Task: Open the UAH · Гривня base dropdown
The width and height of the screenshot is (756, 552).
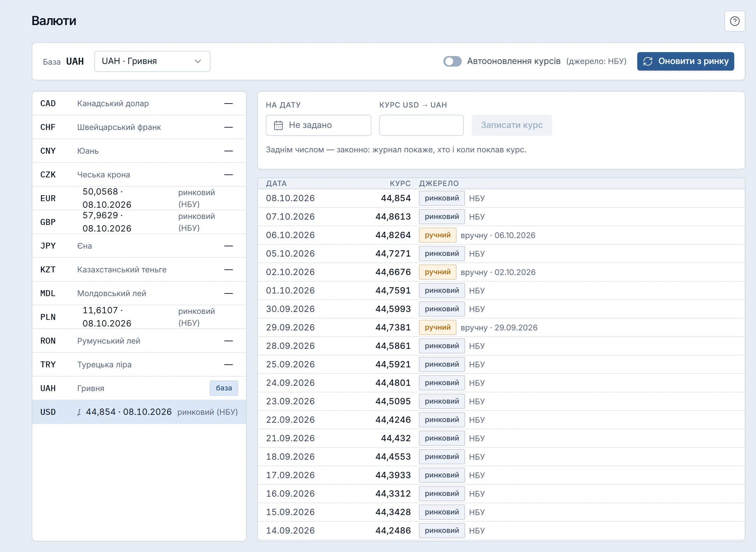Action: pyautogui.click(x=152, y=61)
